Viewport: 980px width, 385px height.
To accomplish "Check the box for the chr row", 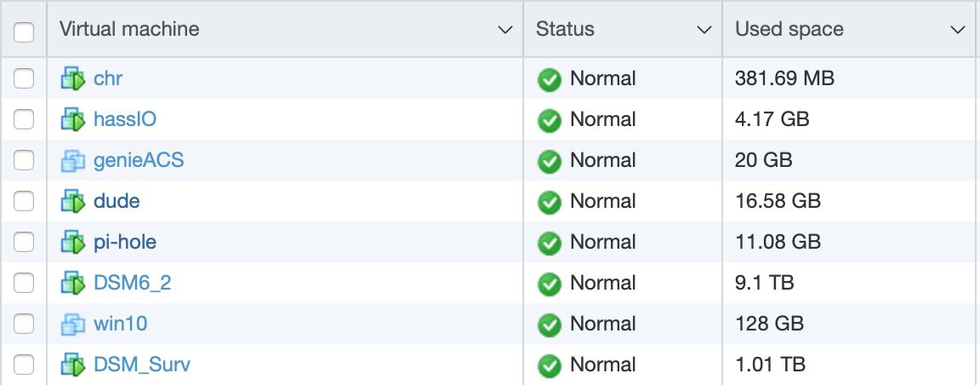I will pos(24,79).
